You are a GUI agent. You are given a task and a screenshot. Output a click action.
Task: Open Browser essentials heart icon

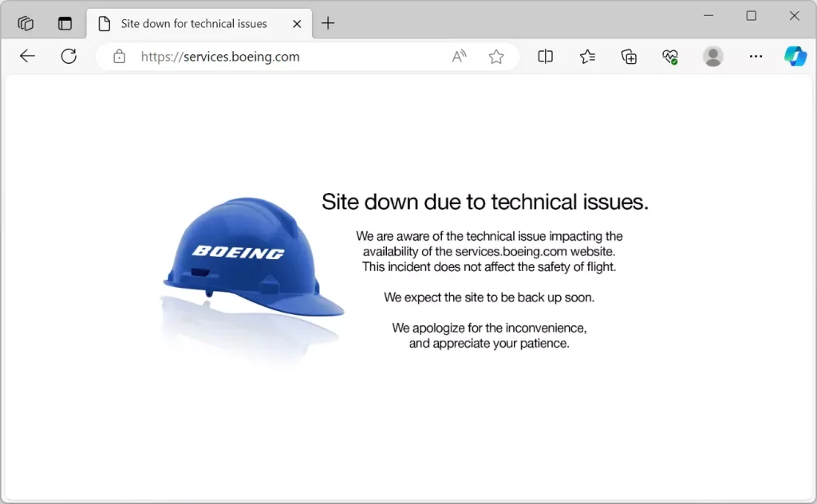coord(670,57)
